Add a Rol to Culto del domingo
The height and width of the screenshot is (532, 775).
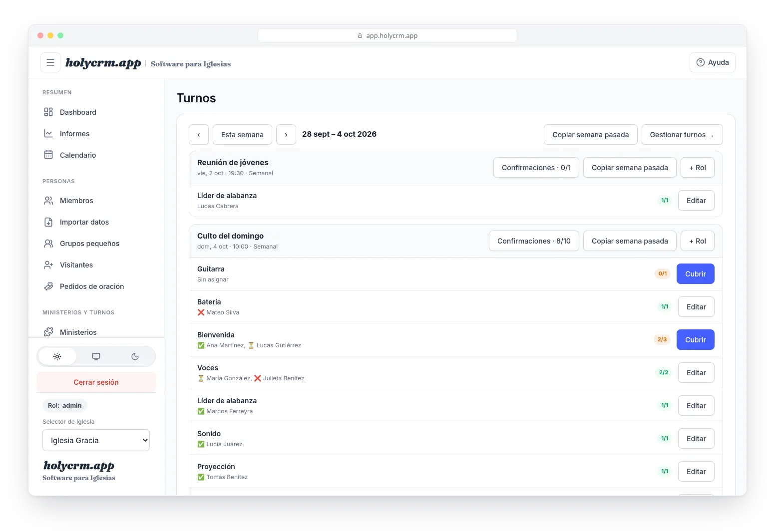698,241
